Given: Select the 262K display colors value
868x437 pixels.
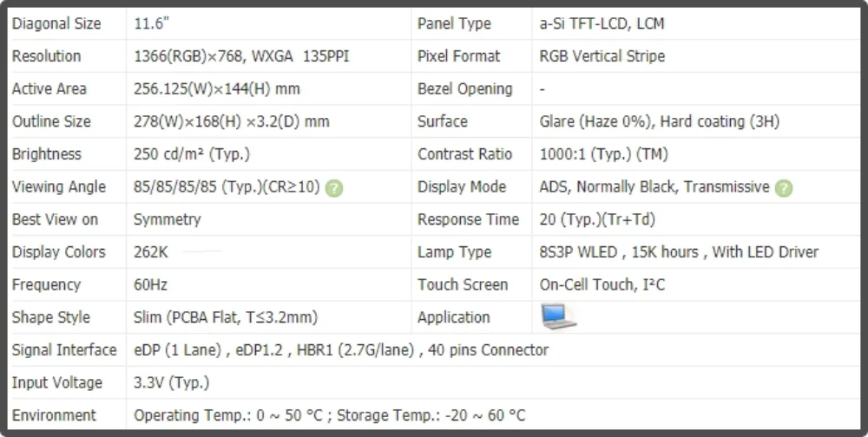Looking at the screenshot, I should click(151, 252).
